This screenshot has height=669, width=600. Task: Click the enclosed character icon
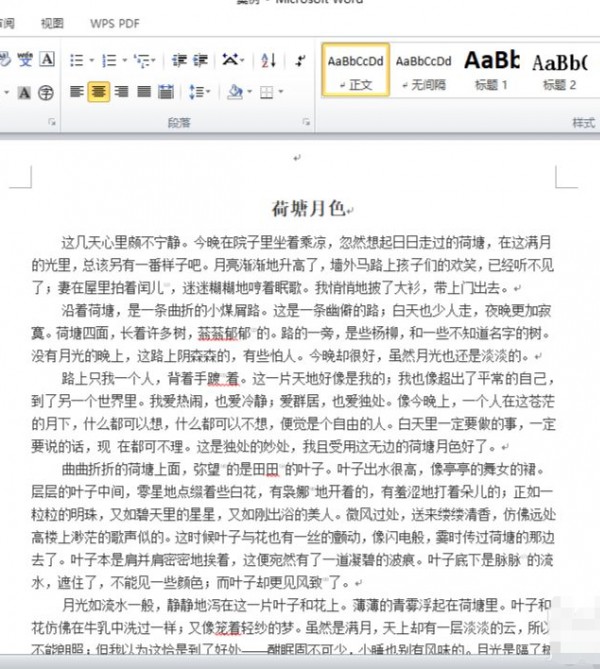tap(46, 92)
